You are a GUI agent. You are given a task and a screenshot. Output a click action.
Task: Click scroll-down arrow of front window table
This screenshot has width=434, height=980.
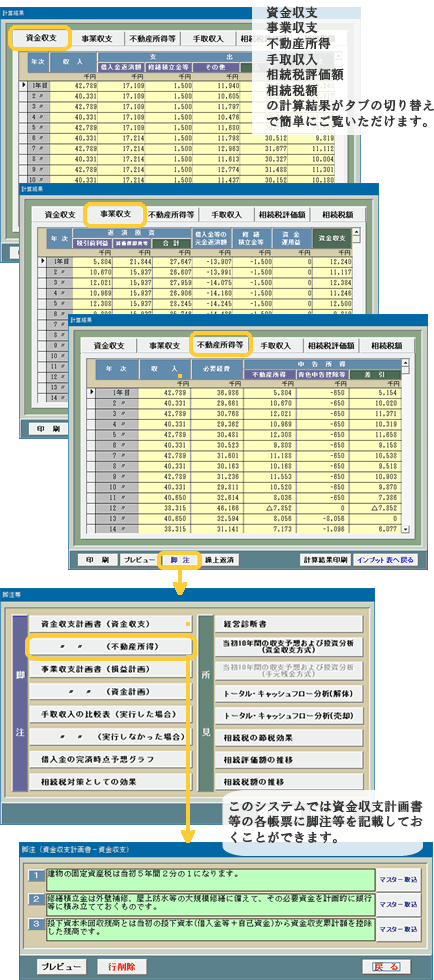point(405,529)
